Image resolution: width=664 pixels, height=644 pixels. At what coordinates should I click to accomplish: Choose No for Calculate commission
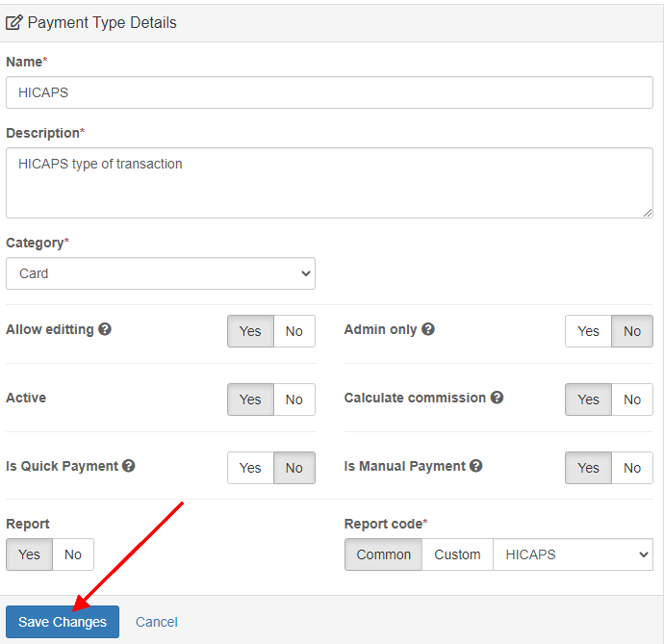click(x=632, y=399)
